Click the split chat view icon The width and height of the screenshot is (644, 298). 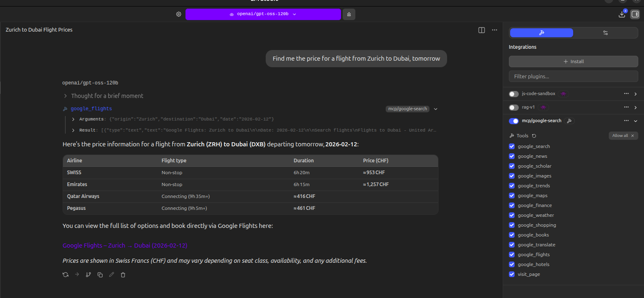click(x=481, y=30)
